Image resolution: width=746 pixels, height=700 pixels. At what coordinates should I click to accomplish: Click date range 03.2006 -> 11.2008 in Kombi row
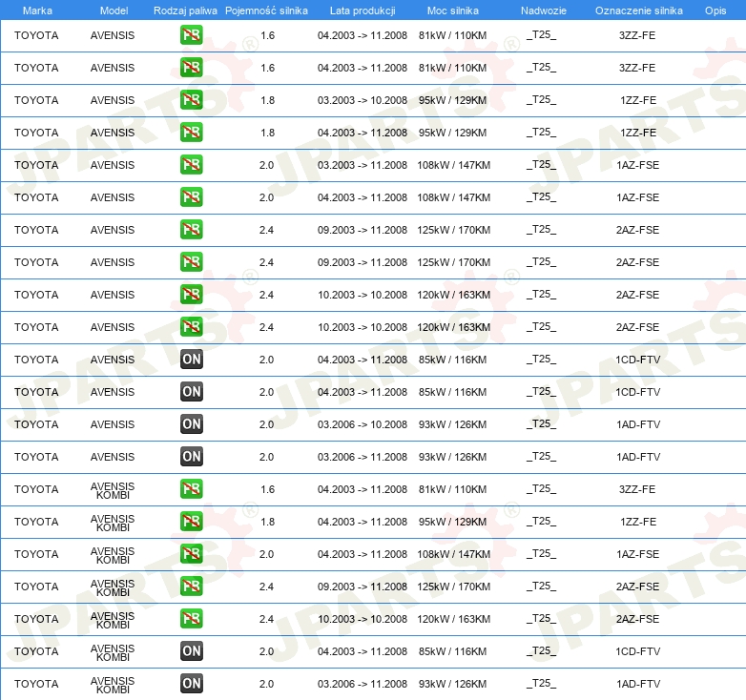pyautogui.click(x=363, y=684)
